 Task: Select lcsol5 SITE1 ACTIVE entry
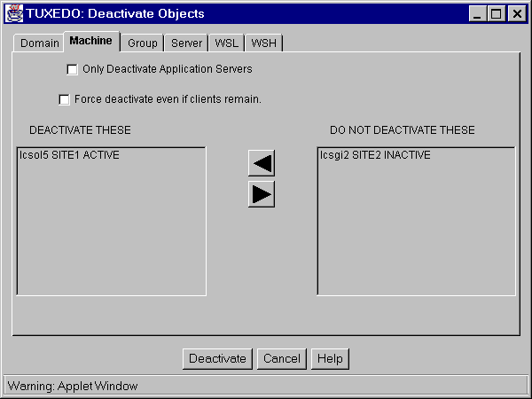(x=111, y=155)
